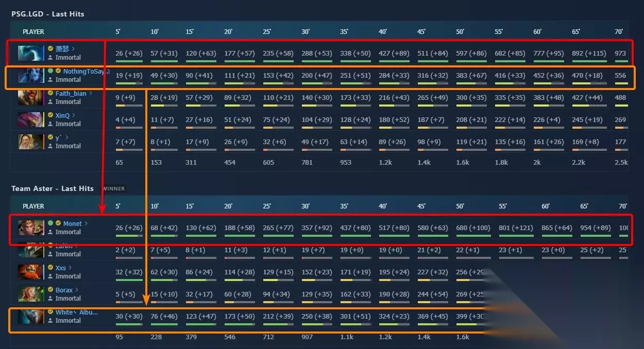Click XinQ's hero portrait
The width and height of the screenshot is (644, 349).
[x=31, y=119]
